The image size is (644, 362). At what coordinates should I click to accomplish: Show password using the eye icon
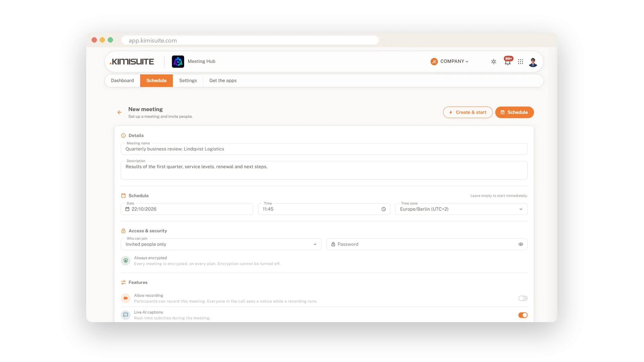coord(521,244)
